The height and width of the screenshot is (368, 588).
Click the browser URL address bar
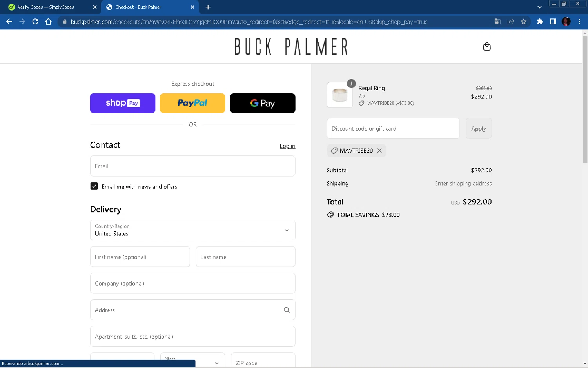[x=274, y=22]
